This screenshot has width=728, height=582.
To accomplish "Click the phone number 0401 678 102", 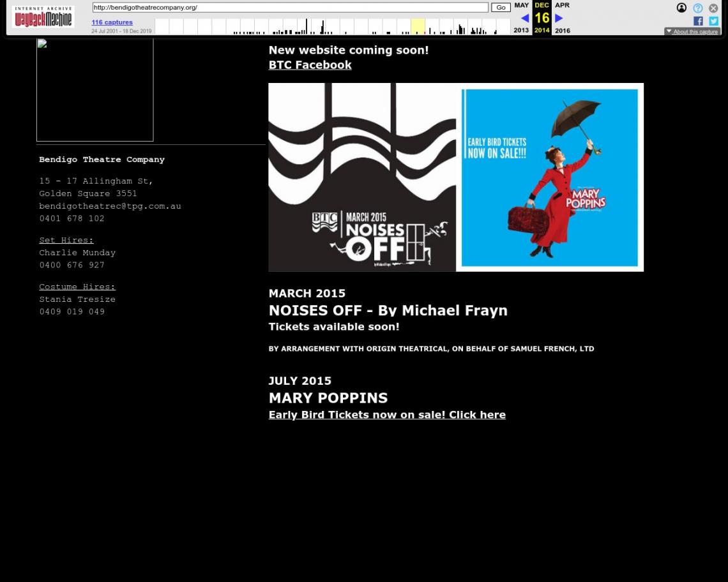I will (x=72, y=219).
